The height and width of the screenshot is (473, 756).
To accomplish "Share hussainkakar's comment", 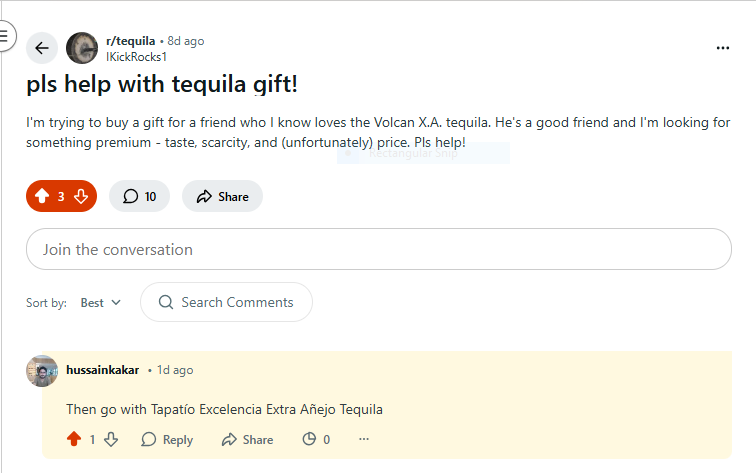I will pyautogui.click(x=247, y=439).
